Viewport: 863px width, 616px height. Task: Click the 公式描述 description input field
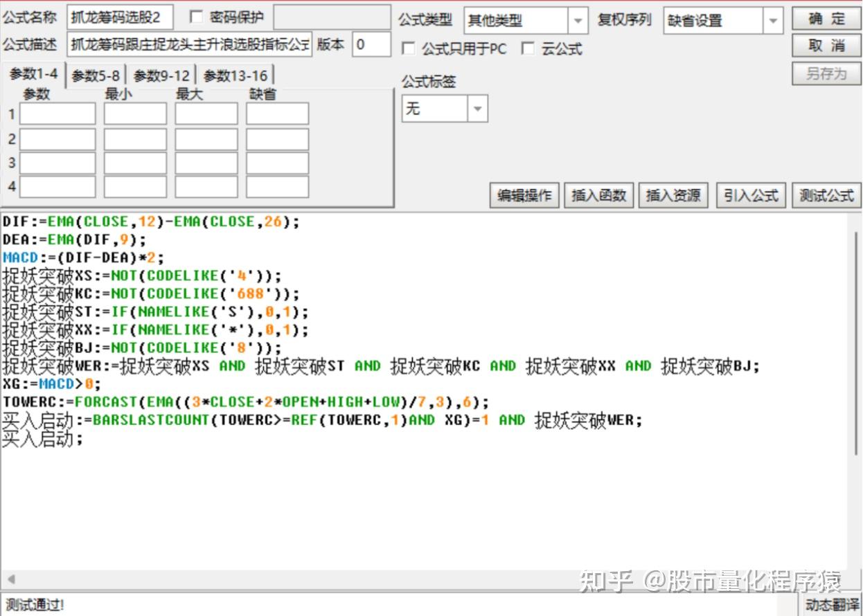(190, 45)
